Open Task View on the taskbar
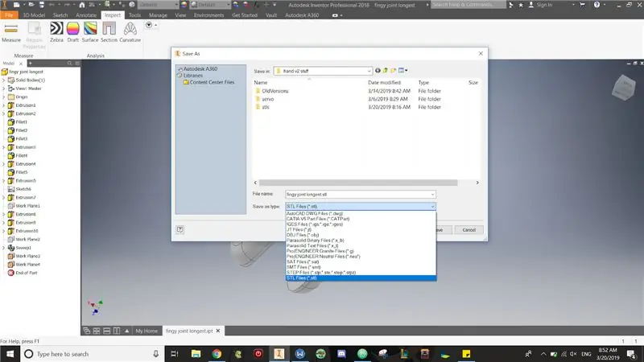This screenshot has height=362, width=644. (x=175, y=353)
